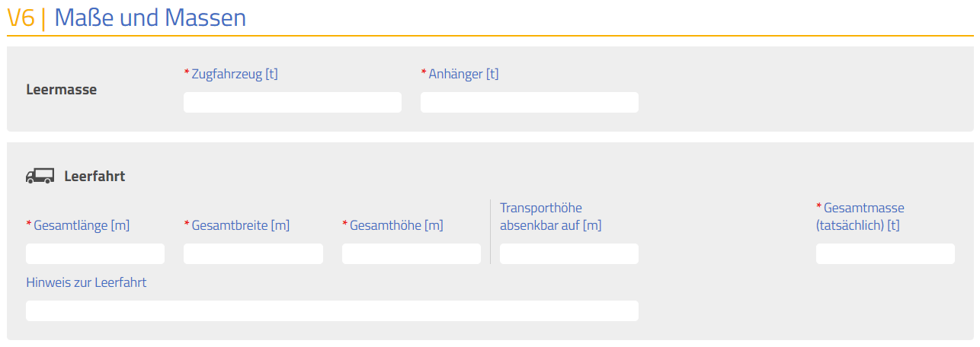The width and height of the screenshot is (980, 347).
Task: Select the Anhänger [t] input field
Action: coord(530,103)
